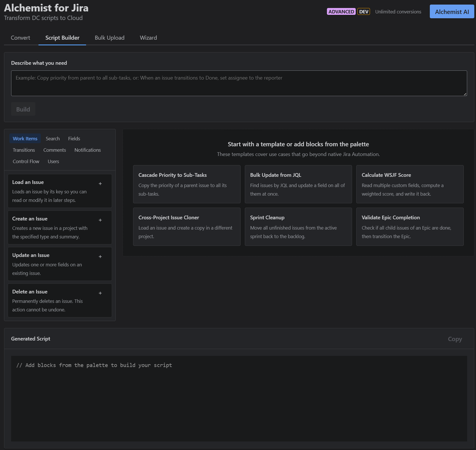Show Control Flow palette blocks

pyautogui.click(x=26, y=162)
